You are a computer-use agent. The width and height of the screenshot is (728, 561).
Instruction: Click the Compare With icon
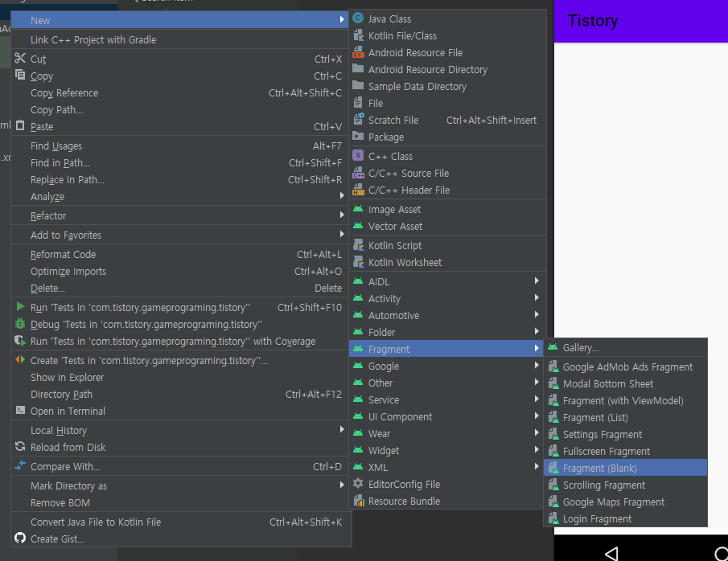coord(20,465)
